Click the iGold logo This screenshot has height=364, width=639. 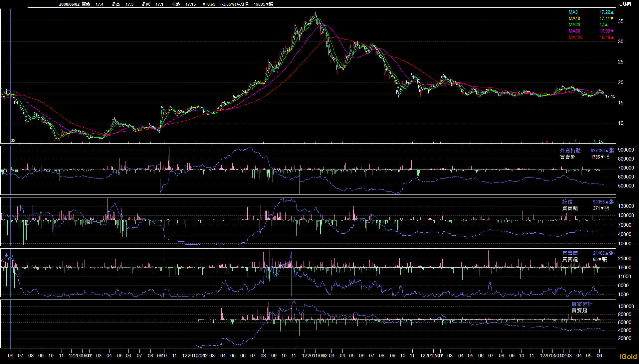click(x=628, y=357)
